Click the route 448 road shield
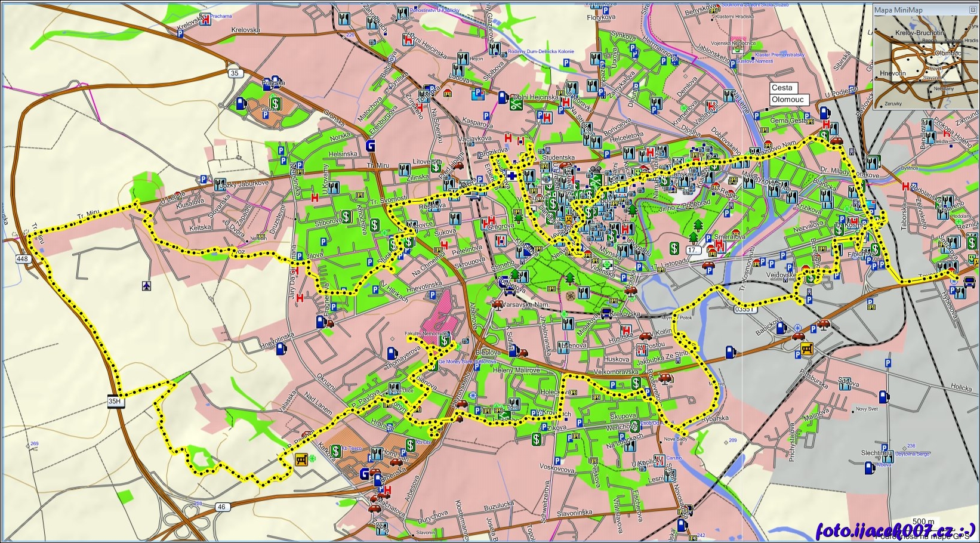Viewport: 980px width, 543px height. (22, 259)
